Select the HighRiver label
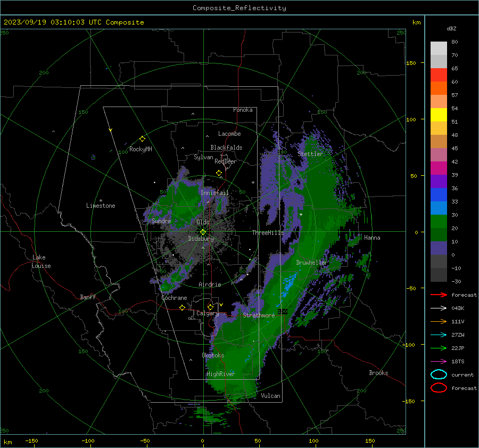 coord(221,374)
